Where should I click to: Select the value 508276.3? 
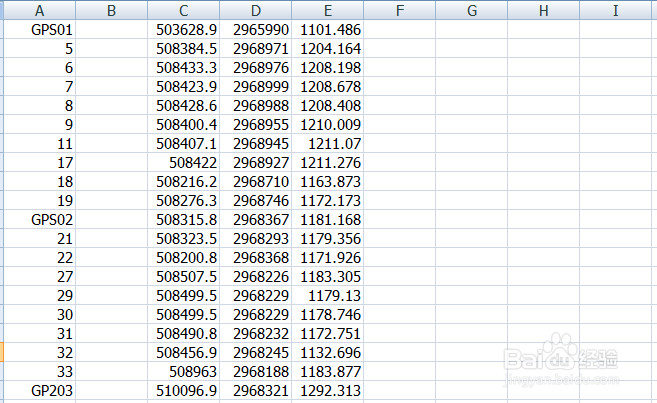click(x=184, y=200)
